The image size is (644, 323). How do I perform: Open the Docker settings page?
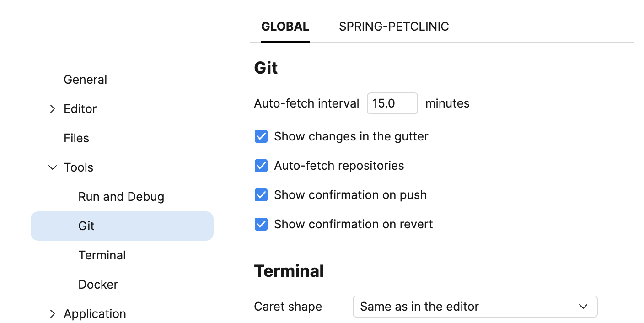[x=98, y=284]
